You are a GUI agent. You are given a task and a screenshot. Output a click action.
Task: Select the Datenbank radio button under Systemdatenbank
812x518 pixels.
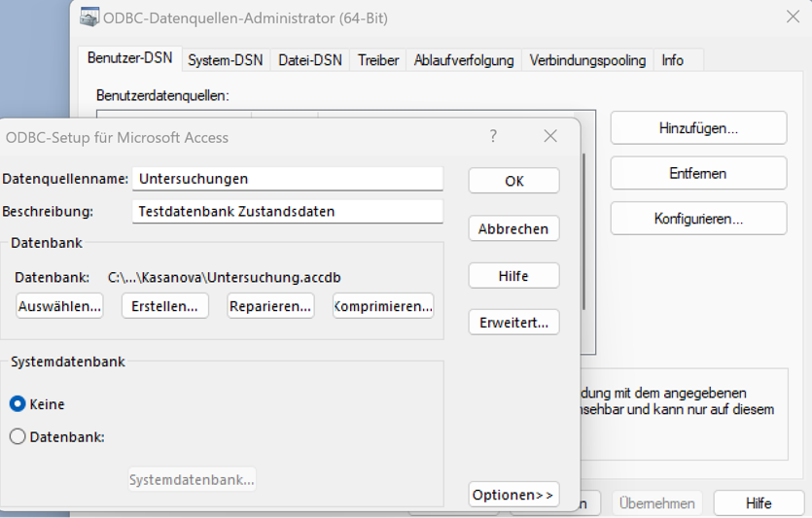(18, 437)
